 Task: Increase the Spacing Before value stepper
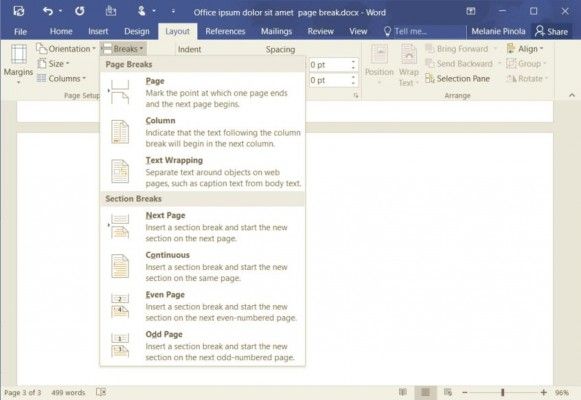[353, 62]
